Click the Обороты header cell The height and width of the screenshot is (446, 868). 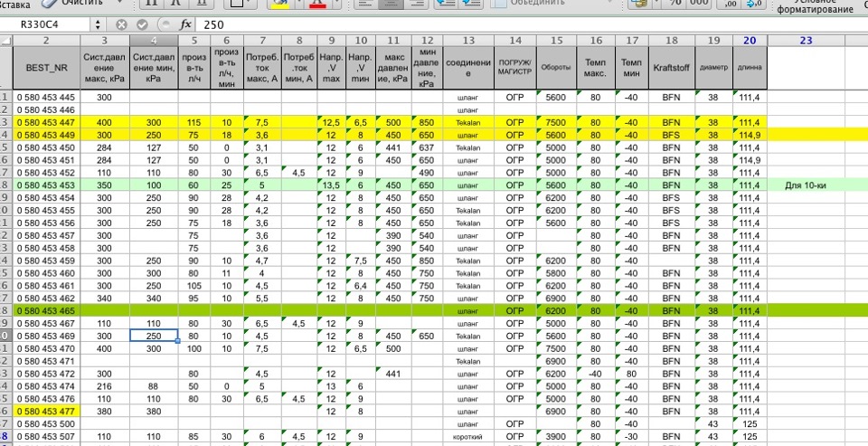pos(556,68)
